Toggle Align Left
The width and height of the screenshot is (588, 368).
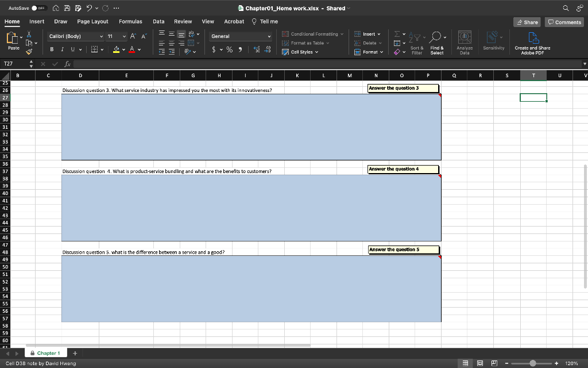161,43
